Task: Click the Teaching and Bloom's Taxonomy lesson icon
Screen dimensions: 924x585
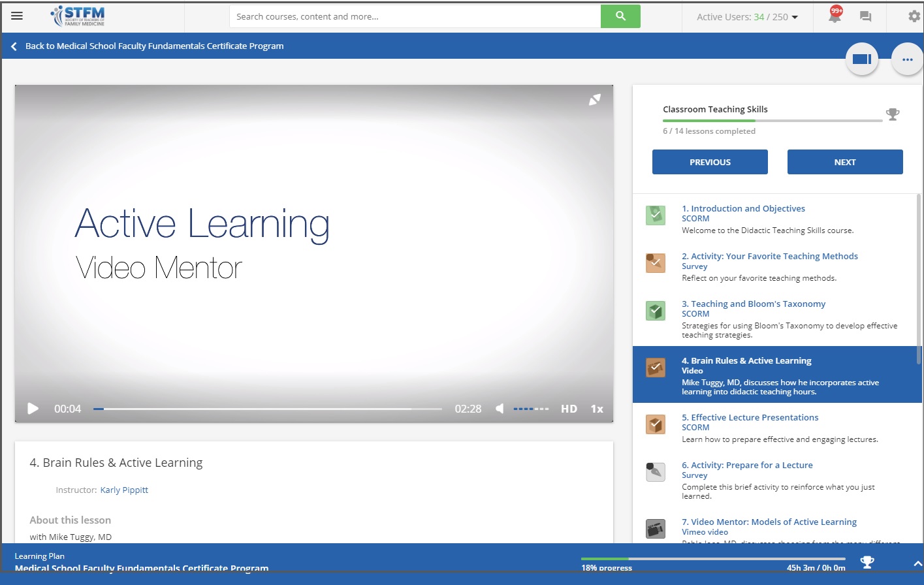Action: click(656, 311)
